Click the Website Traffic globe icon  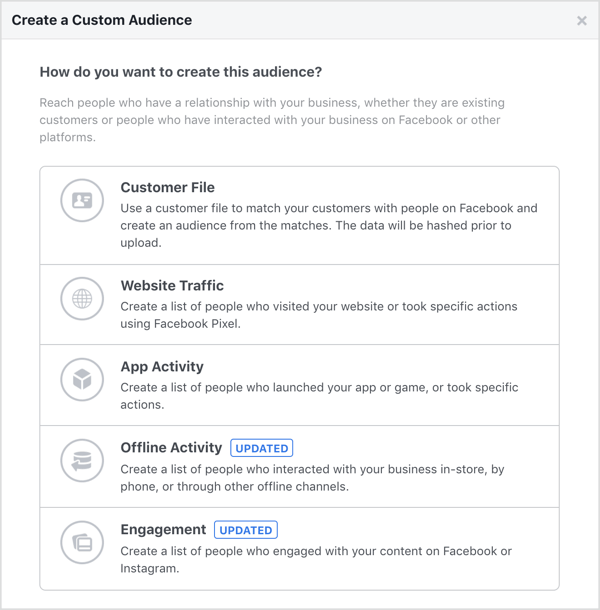(x=82, y=299)
